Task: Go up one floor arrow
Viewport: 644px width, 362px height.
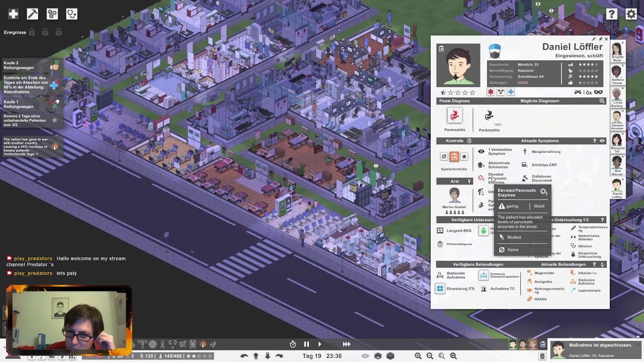Action: (x=256, y=356)
